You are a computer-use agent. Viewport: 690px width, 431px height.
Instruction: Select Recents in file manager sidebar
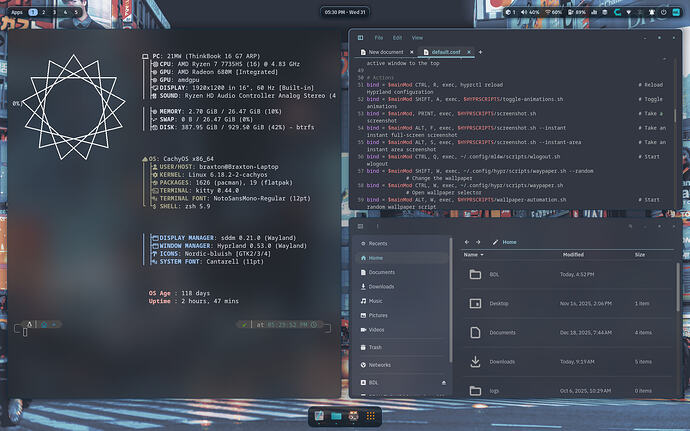tap(401, 243)
